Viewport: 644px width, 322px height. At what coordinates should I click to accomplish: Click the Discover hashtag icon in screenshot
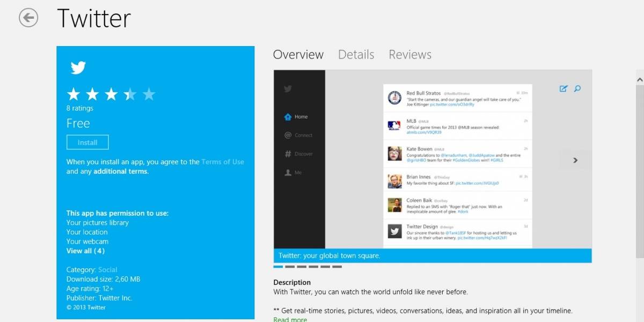pos(288,154)
